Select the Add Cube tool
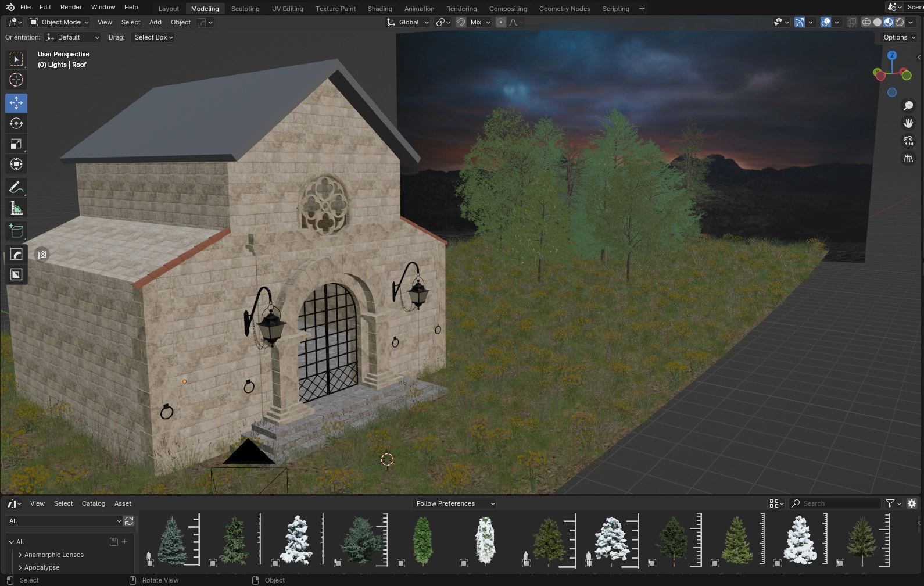The image size is (924, 586). click(16, 231)
